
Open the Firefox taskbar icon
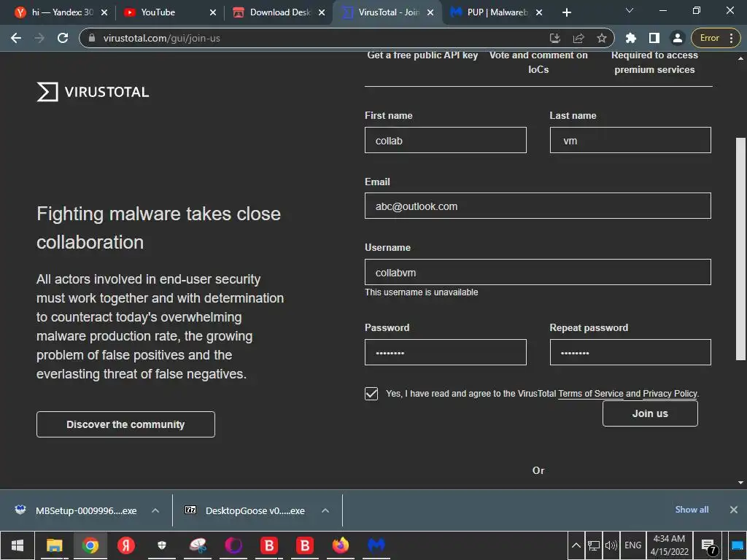click(x=341, y=545)
